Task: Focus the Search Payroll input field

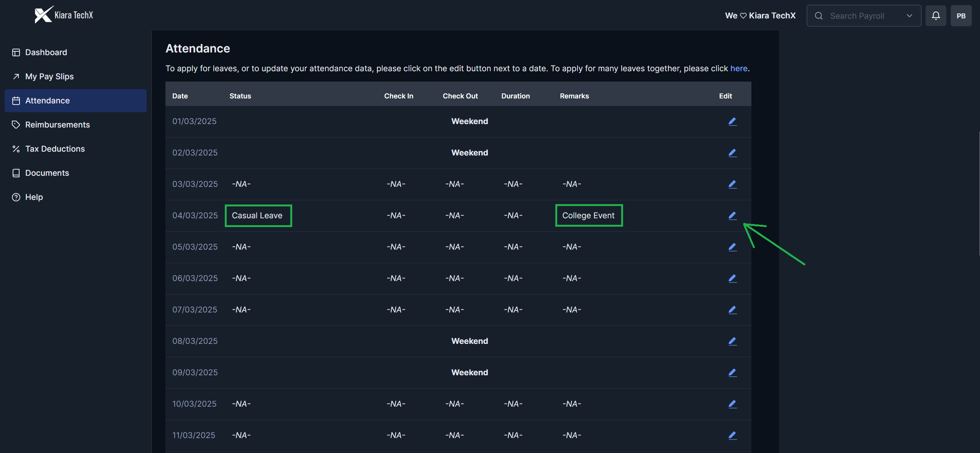Action: pyautogui.click(x=862, y=16)
